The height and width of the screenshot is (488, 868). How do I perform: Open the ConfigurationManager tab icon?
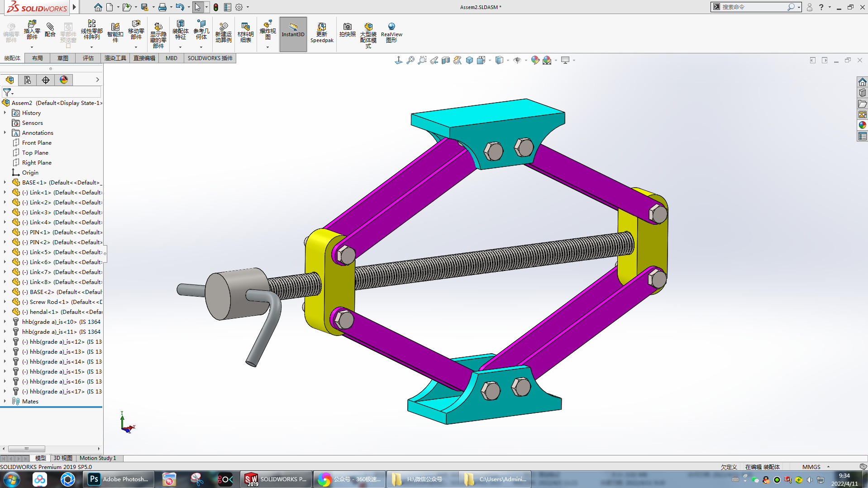(46, 80)
